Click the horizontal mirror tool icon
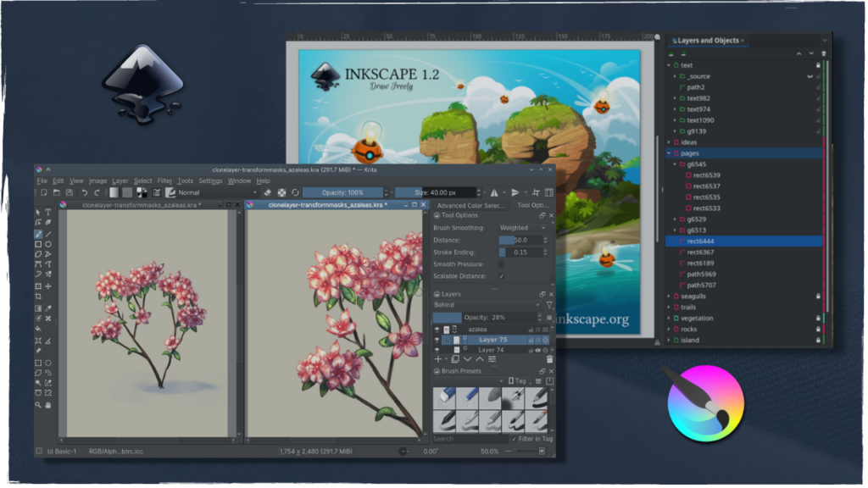 click(494, 192)
